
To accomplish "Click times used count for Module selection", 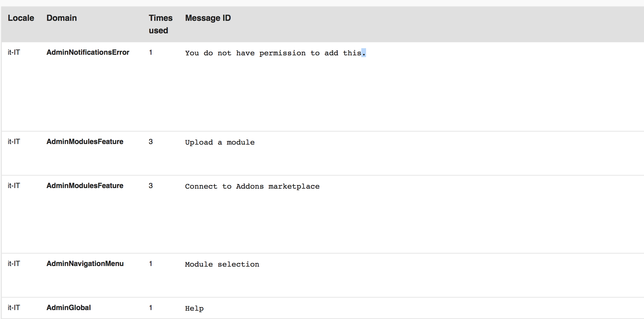I will click(x=151, y=264).
